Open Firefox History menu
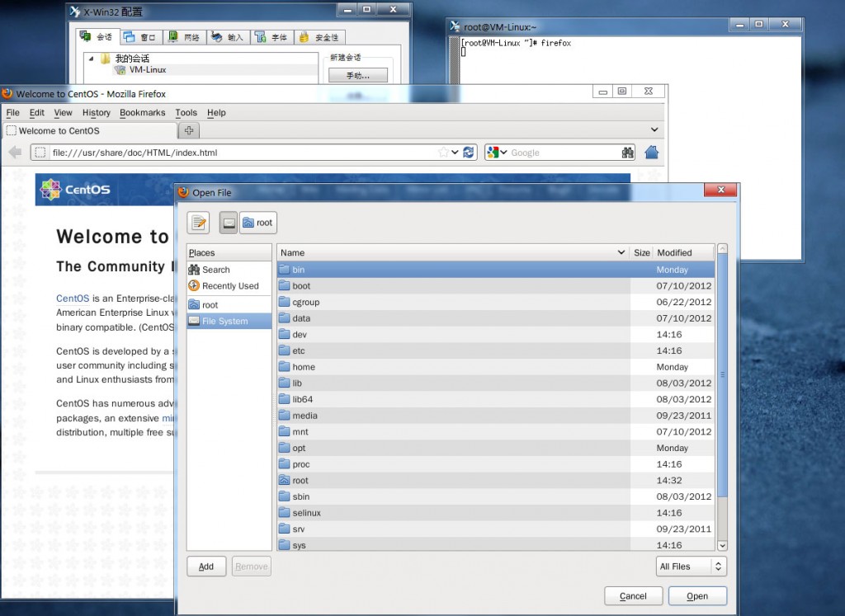Screen dimensions: 845x616 click(x=97, y=112)
